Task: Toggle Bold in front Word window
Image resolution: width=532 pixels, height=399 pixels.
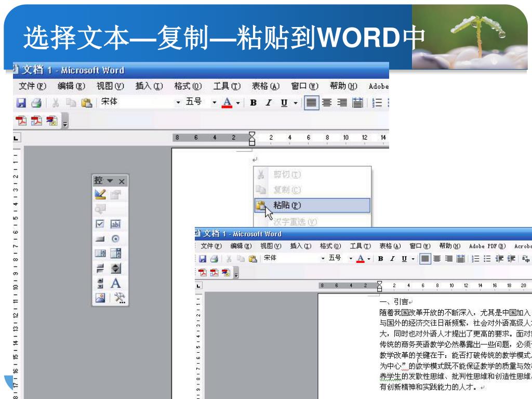Action: (381, 259)
